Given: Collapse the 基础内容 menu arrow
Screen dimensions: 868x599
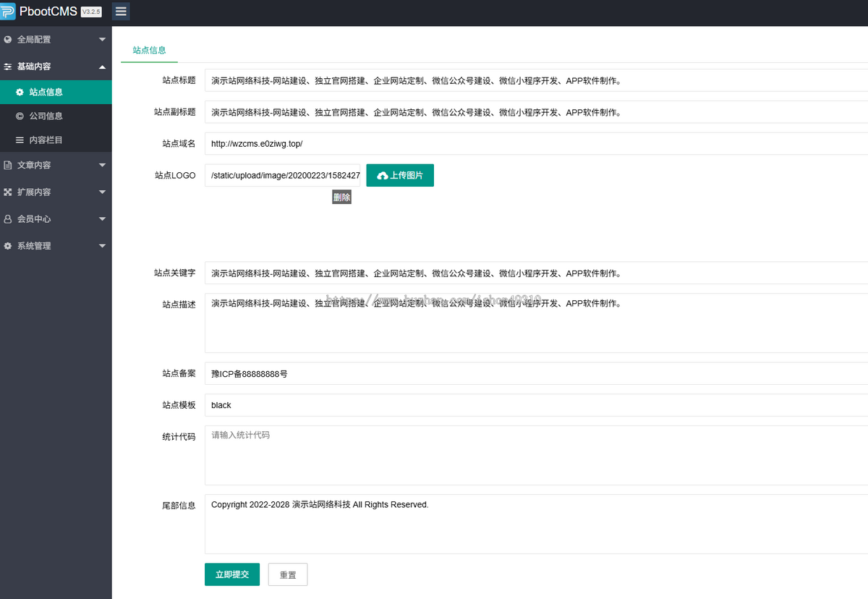Looking at the screenshot, I should [x=102, y=67].
